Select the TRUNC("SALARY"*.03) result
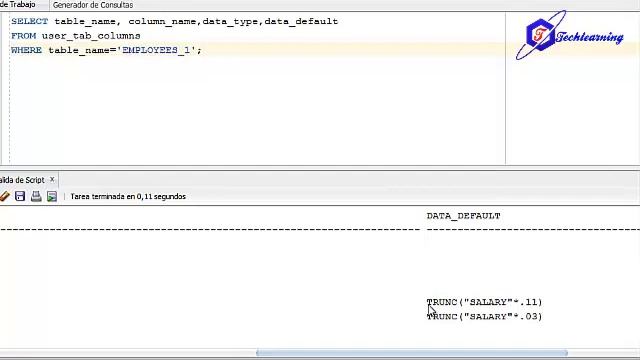This screenshot has height=360, width=640. [x=484, y=317]
